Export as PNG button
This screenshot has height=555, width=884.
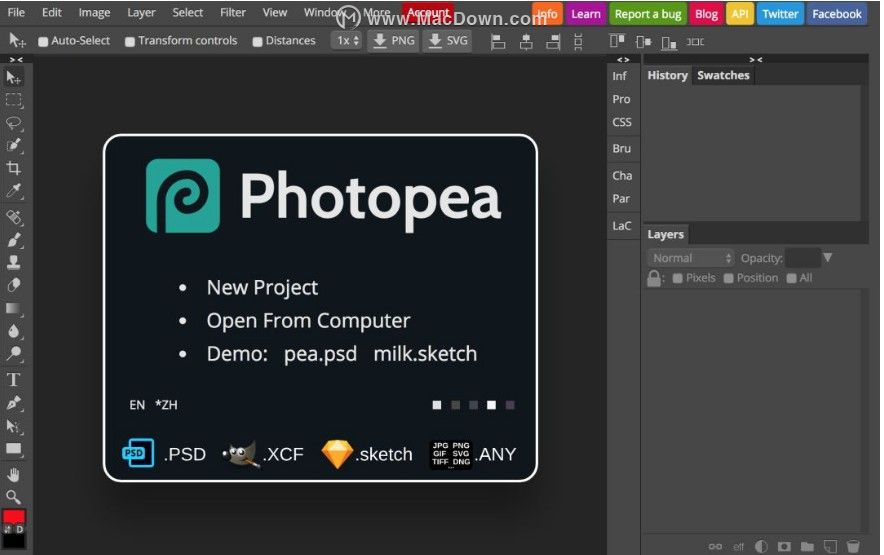click(394, 41)
